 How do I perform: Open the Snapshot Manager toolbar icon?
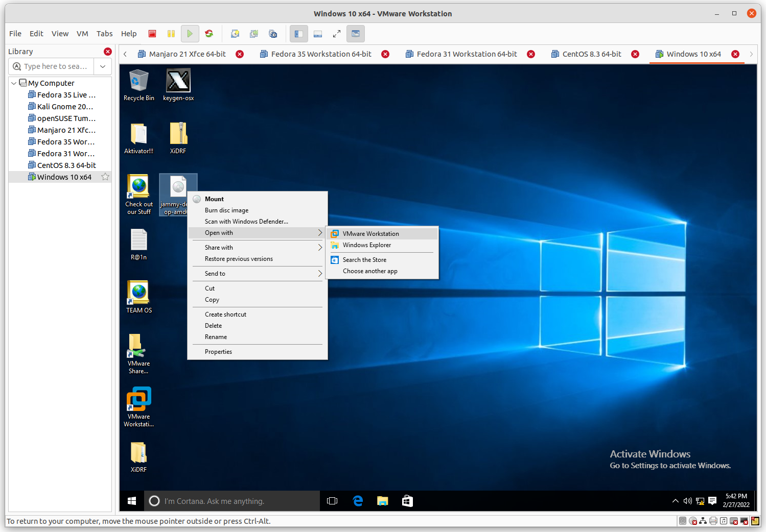[273, 34]
